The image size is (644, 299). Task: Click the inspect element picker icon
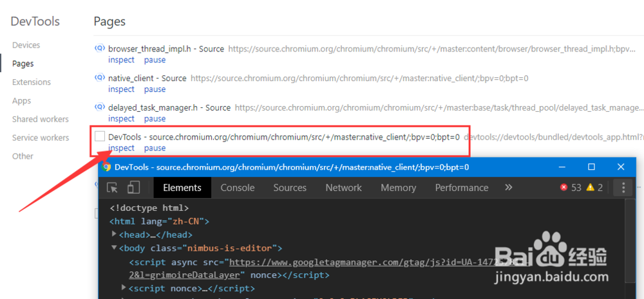point(112,188)
